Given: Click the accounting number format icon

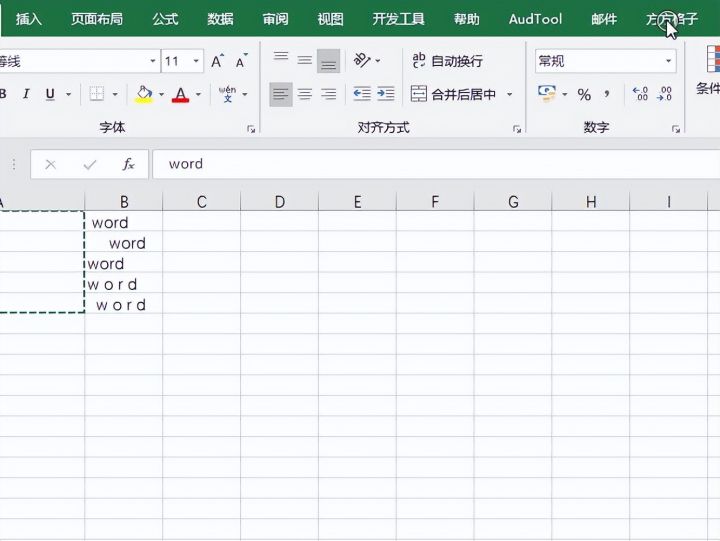Looking at the screenshot, I should [x=547, y=94].
